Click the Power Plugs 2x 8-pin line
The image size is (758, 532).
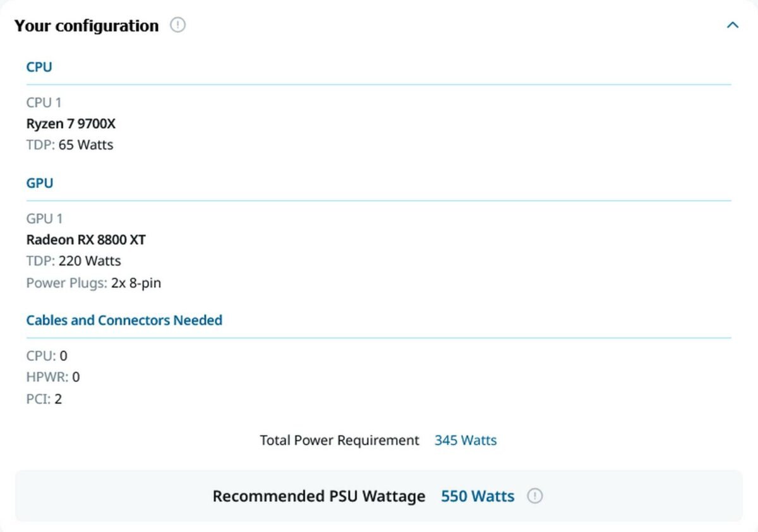click(x=93, y=283)
